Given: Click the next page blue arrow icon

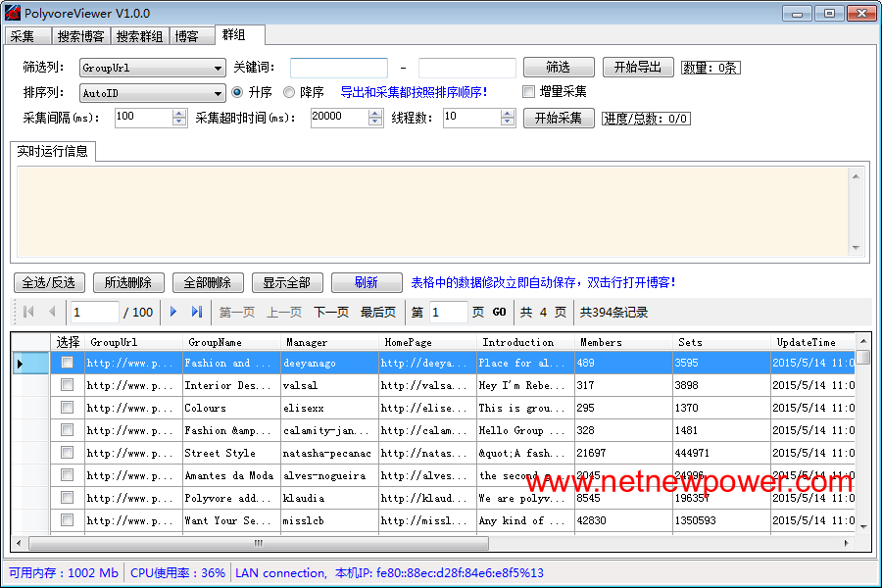Looking at the screenshot, I should pyautogui.click(x=173, y=312).
